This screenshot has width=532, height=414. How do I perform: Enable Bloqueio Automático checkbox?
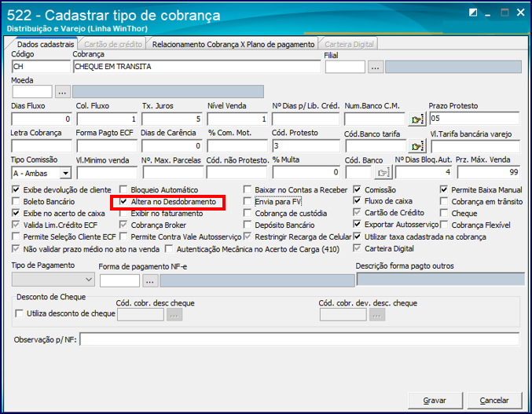(123, 189)
